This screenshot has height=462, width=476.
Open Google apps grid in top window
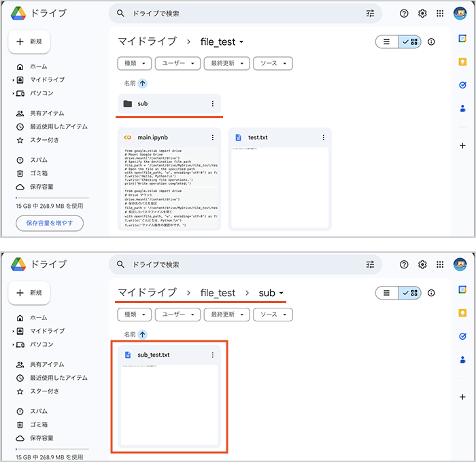pyautogui.click(x=440, y=14)
